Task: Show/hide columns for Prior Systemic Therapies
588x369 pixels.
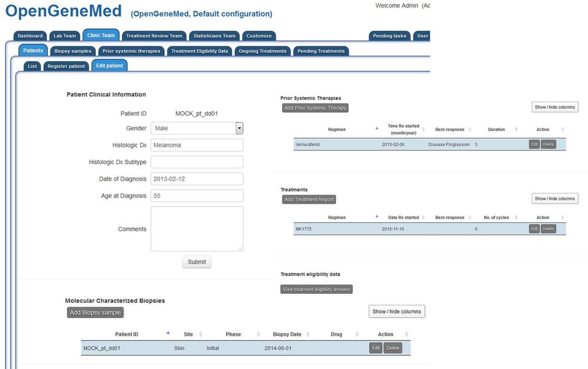Action: click(554, 107)
